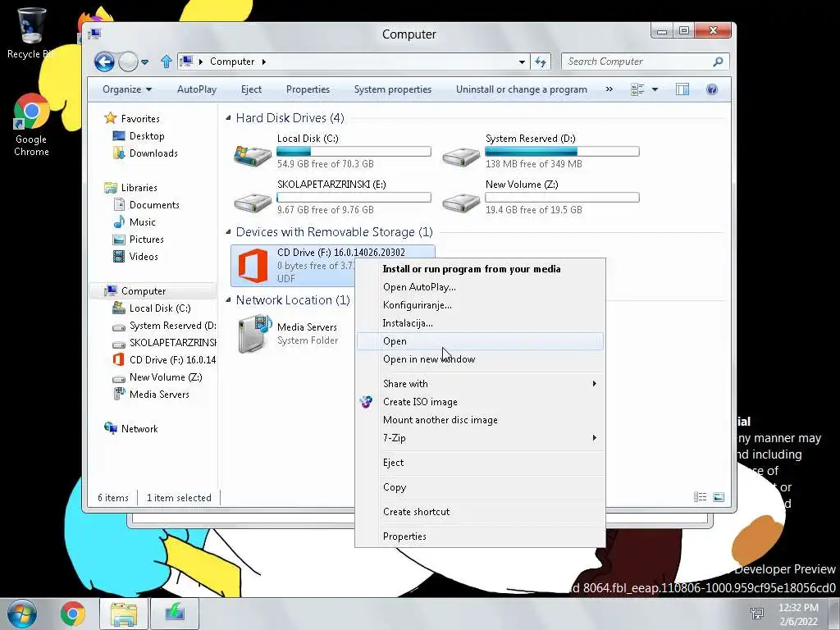Refresh the Computer folder view

(x=540, y=62)
